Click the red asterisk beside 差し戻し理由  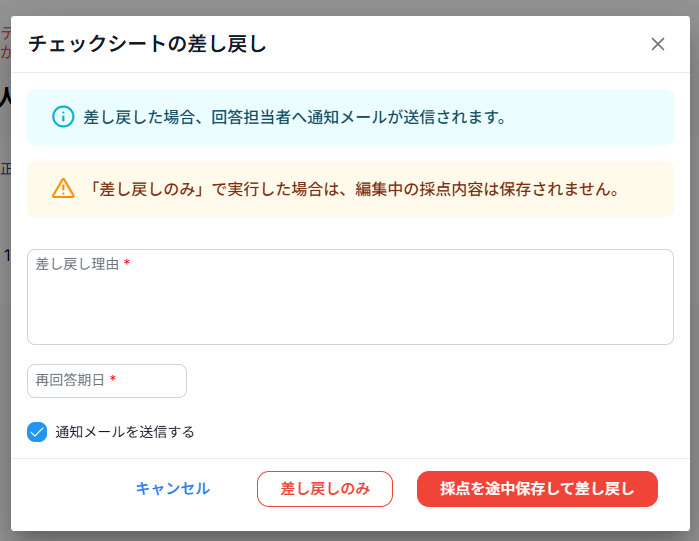(127, 264)
